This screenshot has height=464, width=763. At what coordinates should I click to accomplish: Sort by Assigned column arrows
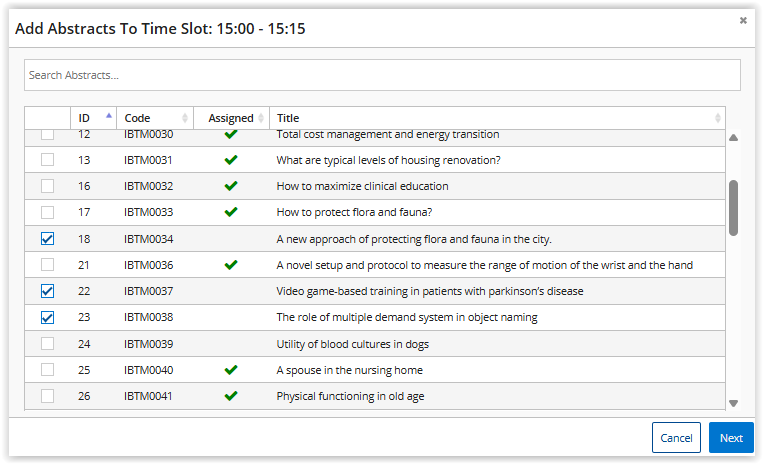coord(261,118)
